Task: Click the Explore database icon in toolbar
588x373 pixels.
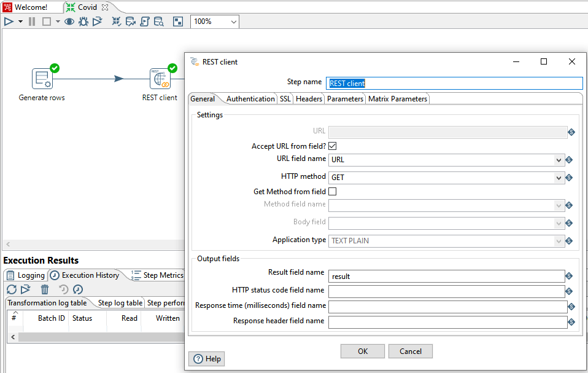Action: pos(158,22)
